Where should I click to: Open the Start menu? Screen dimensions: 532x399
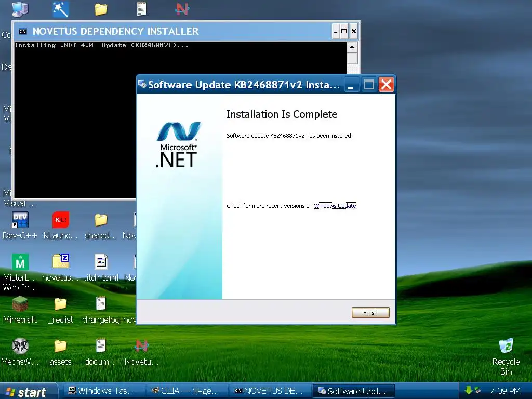click(28, 391)
